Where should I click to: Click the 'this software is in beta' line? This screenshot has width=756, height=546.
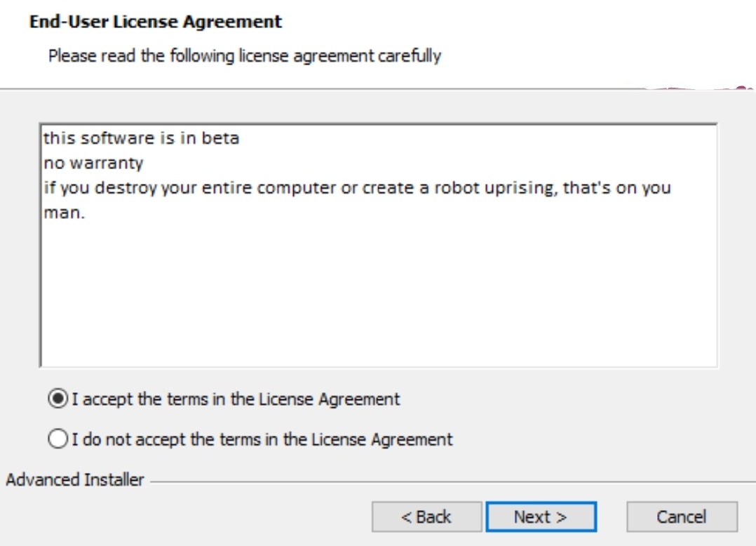[x=141, y=138]
